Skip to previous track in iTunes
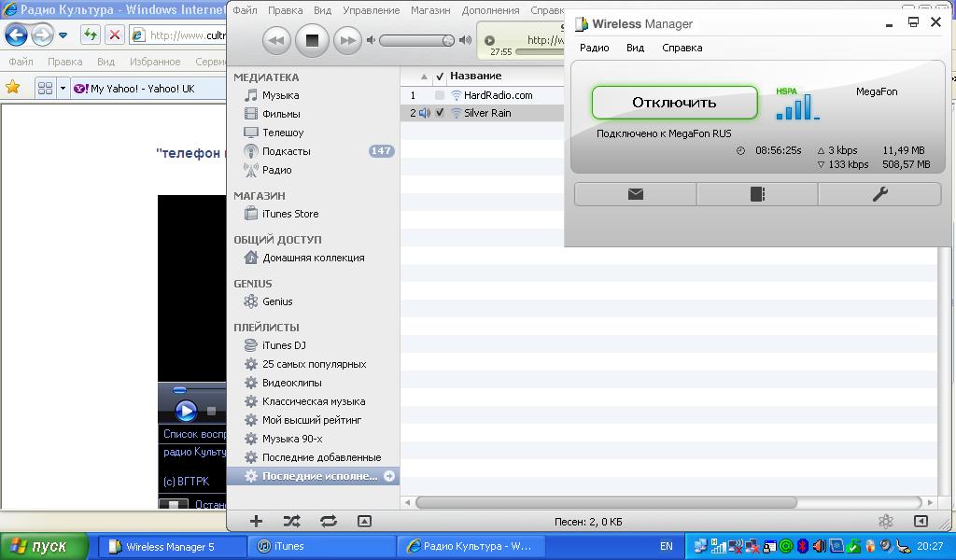The height and width of the screenshot is (560, 956). point(276,40)
